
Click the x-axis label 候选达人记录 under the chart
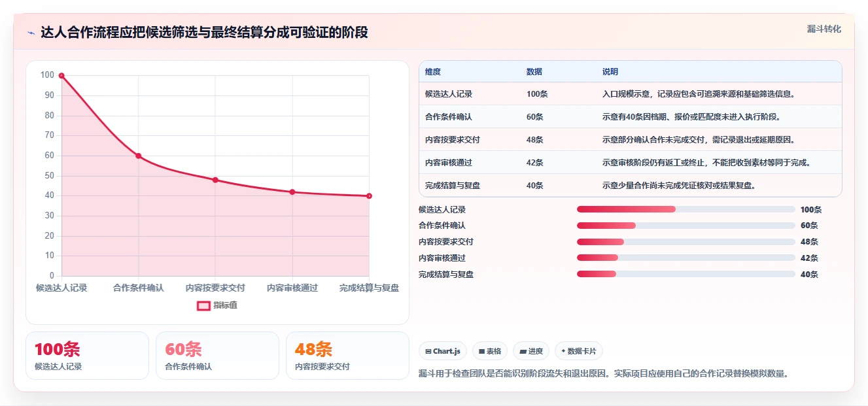[x=61, y=288]
